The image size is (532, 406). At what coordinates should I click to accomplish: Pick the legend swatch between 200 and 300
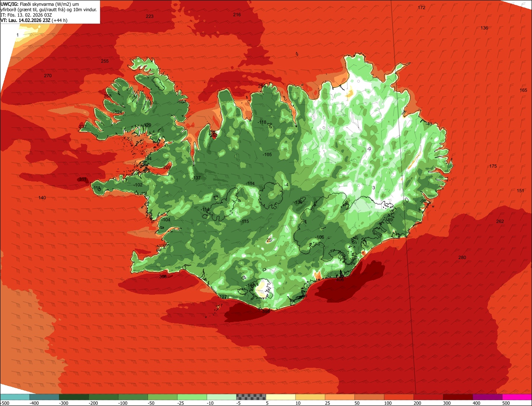click(428, 397)
